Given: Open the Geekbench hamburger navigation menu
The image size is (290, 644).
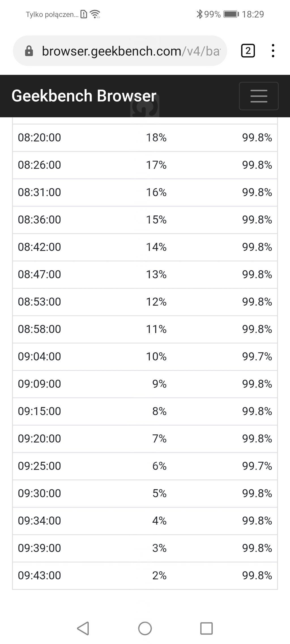Looking at the screenshot, I should (259, 96).
